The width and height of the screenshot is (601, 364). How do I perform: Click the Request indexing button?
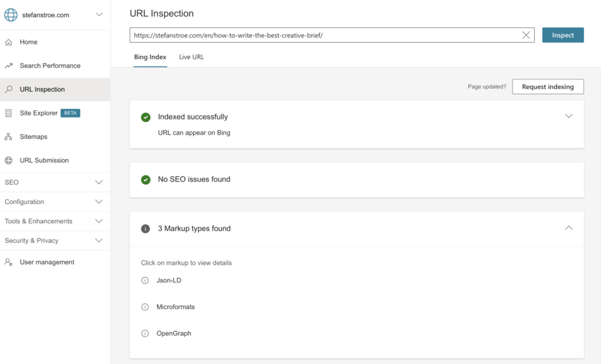pos(548,86)
